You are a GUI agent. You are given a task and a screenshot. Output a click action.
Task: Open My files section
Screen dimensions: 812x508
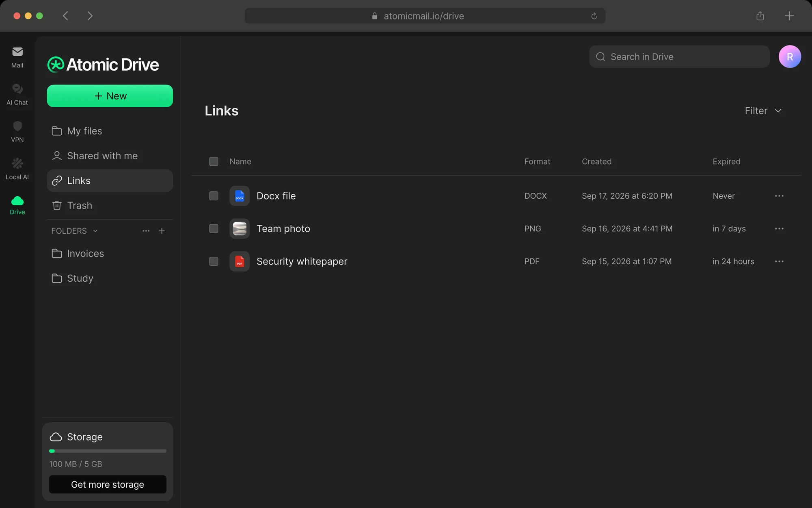[110, 131]
